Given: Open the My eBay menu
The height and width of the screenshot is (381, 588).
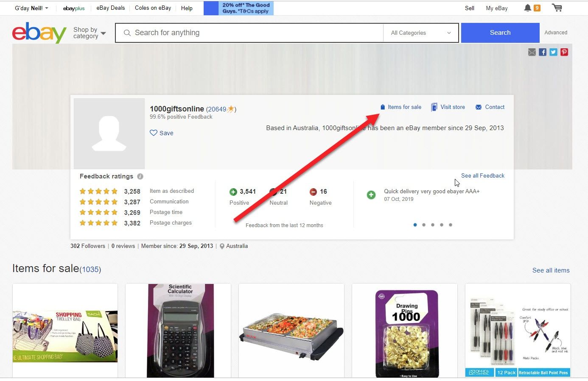Looking at the screenshot, I should click(x=497, y=8).
